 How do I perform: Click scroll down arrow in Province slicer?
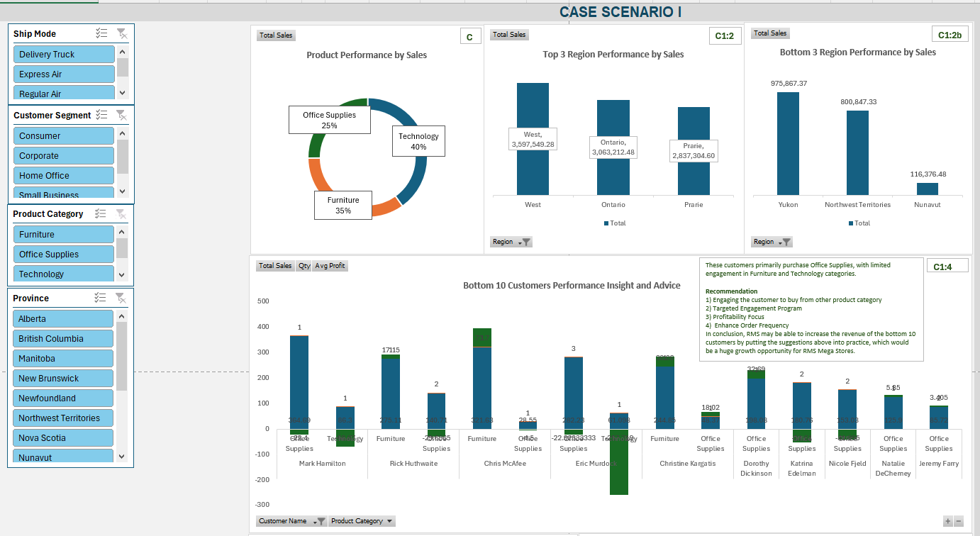(122, 457)
